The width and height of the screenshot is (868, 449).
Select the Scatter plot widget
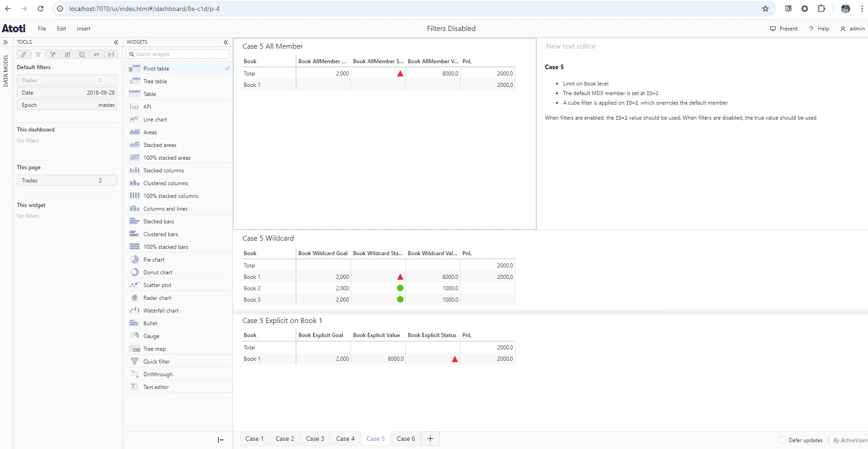(178, 285)
